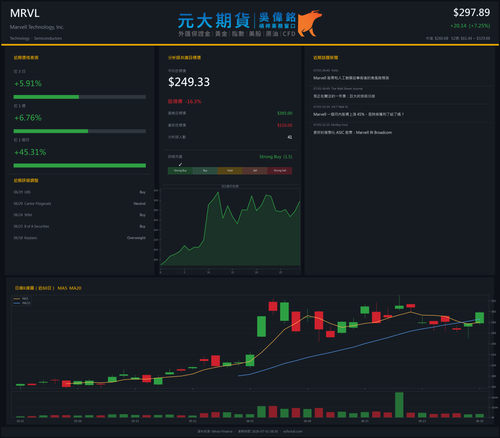Click the tallest green volume bar
Screen dimensions: 500x438
(399, 405)
